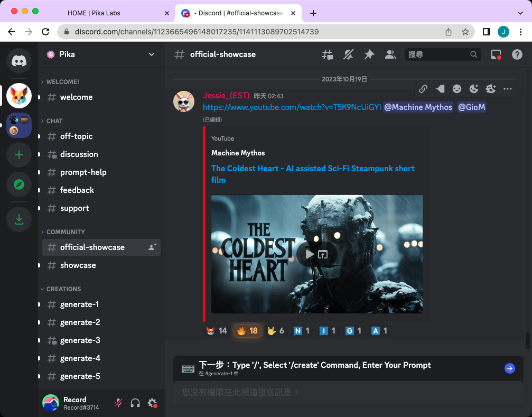The image size is (532, 417).
Task: Open the browser side panel
Action: [486, 32]
